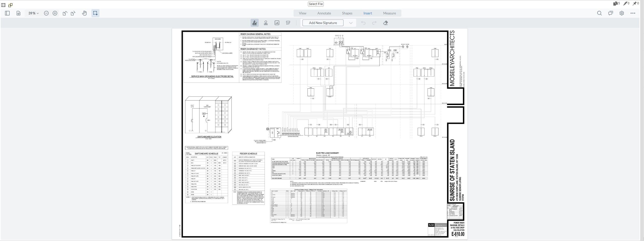644x241 pixels.
Task: Choose the insert image tool
Action: pyautogui.click(x=277, y=23)
